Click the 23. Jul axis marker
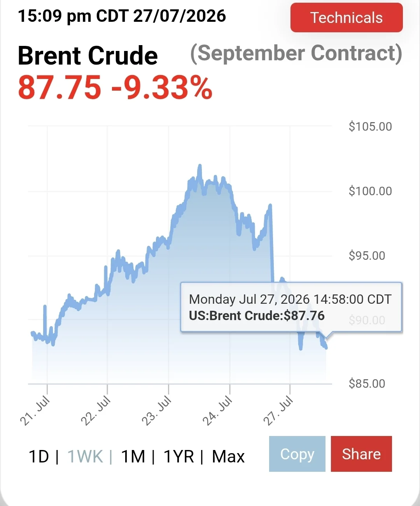This screenshot has height=506, width=420. point(156,410)
